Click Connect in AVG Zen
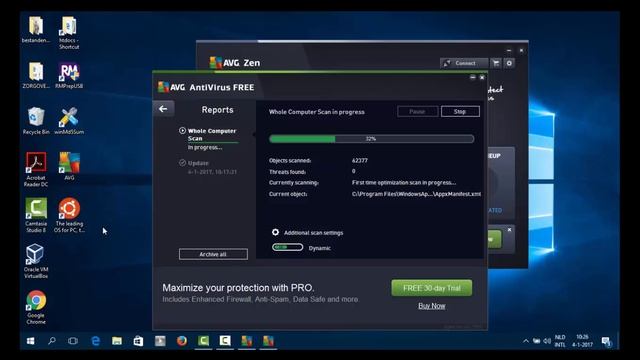Viewport: 640px width, 360px height. tap(464, 63)
